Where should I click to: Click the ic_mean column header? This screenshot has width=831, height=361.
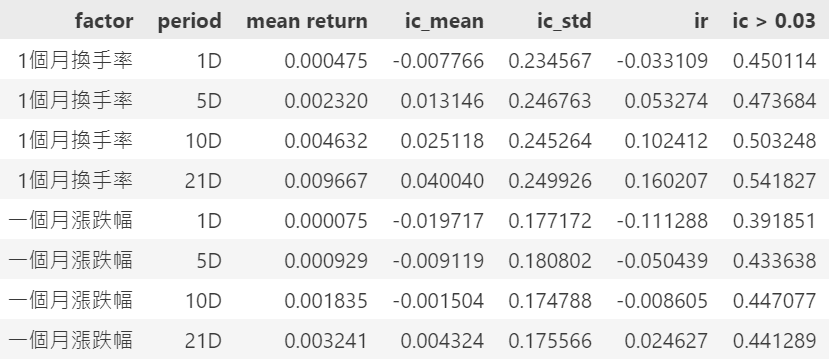444,21
